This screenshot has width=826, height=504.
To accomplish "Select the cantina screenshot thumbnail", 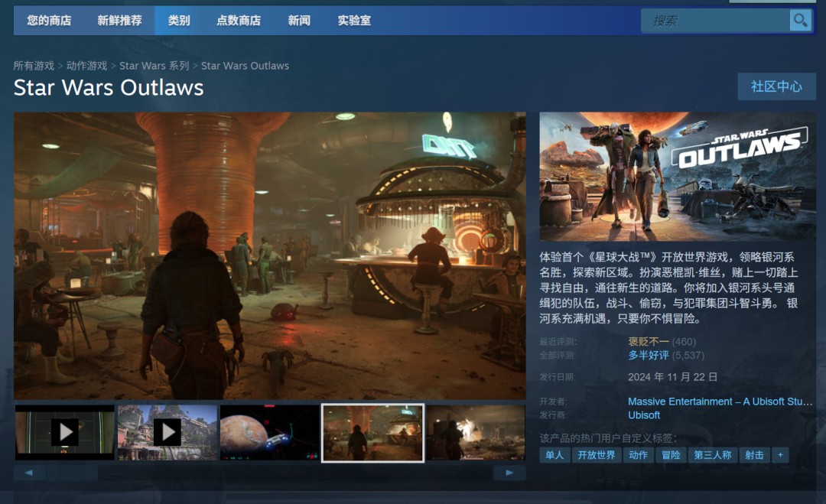I will point(372,433).
